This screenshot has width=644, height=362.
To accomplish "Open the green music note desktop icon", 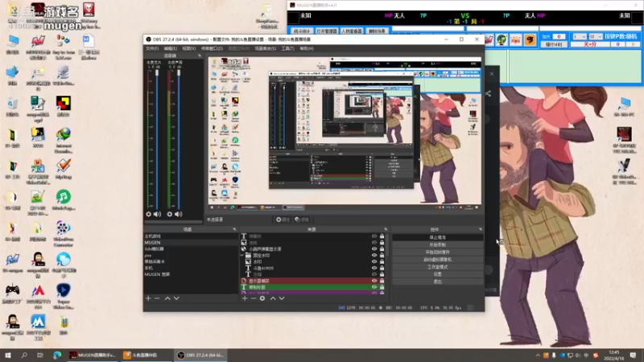I will (x=64, y=197).
